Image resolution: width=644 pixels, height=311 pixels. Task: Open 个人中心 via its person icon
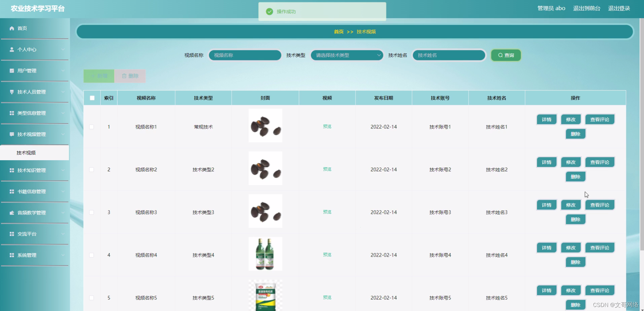tap(11, 49)
